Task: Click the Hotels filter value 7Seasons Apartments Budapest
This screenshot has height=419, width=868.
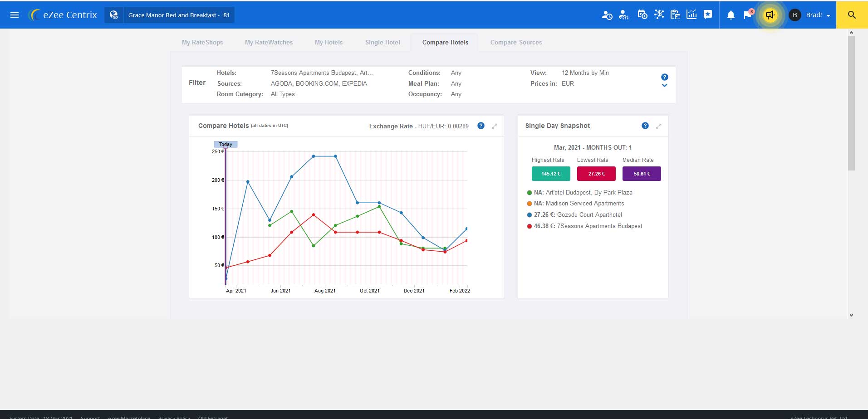Action: click(x=322, y=73)
